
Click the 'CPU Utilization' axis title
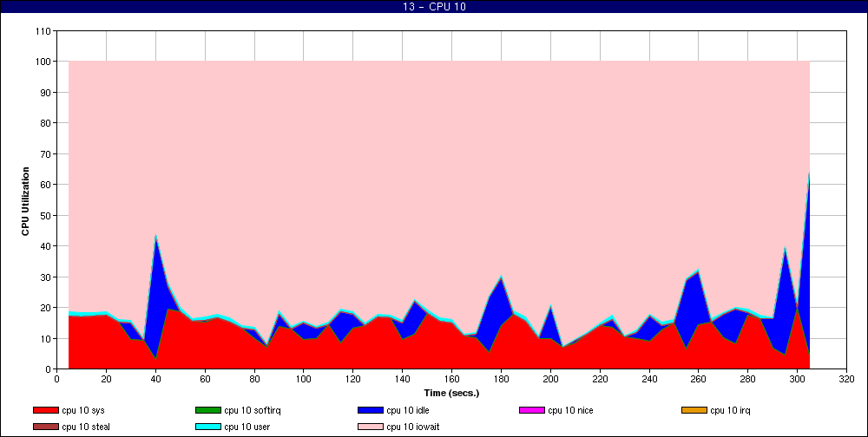tap(25, 201)
